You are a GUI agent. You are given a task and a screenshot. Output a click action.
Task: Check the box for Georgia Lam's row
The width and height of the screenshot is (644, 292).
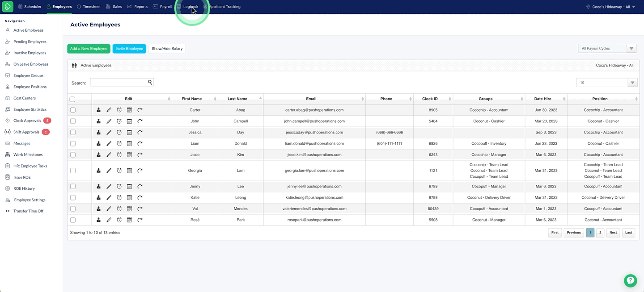[x=73, y=171]
